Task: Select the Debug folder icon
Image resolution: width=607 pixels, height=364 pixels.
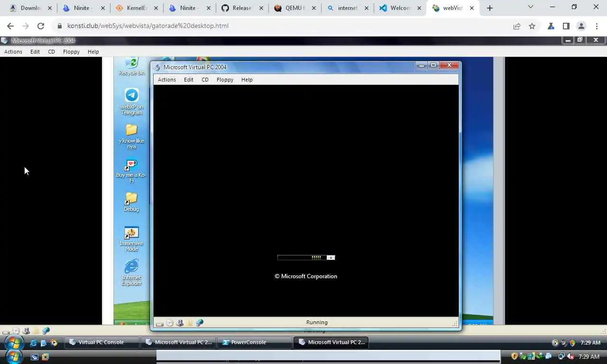Action: point(131,202)
